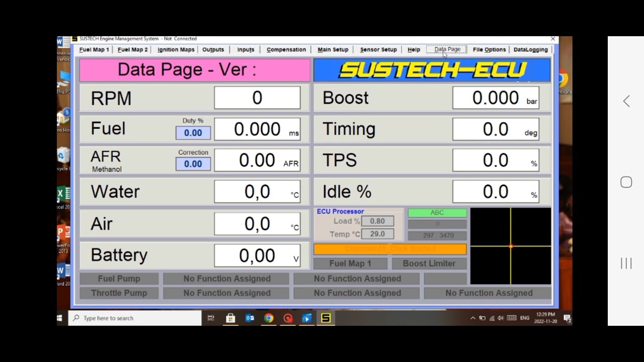Image resolution: width=644 pixels, height=362 pixels.
Task: Open the red circular taskbar app
Action: coord(288,318)
